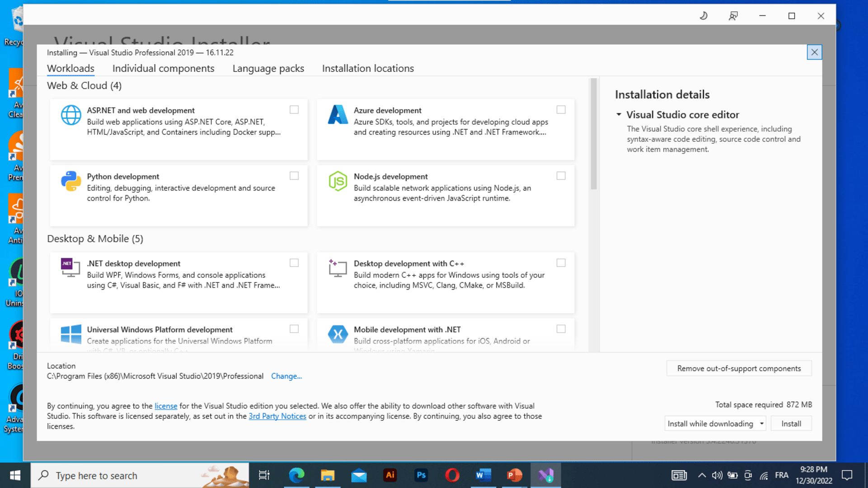
Task: Click the Change installation location link
Action: point(286,376)
